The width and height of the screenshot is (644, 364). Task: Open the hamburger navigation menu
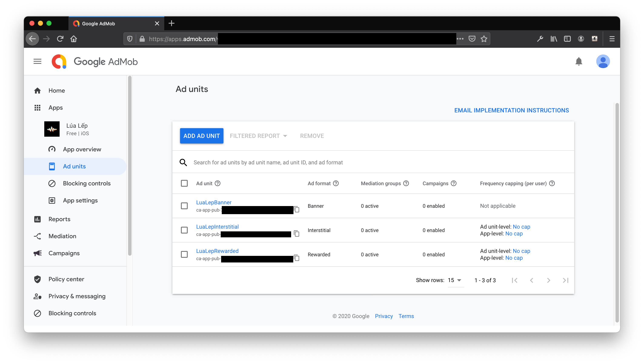pyautogui.click(x=37, y=61)
